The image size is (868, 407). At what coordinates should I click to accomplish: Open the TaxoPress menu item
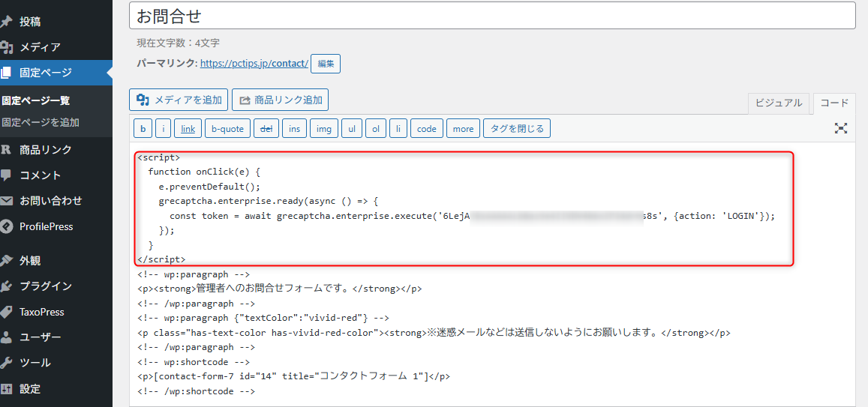tap(41, 312)
